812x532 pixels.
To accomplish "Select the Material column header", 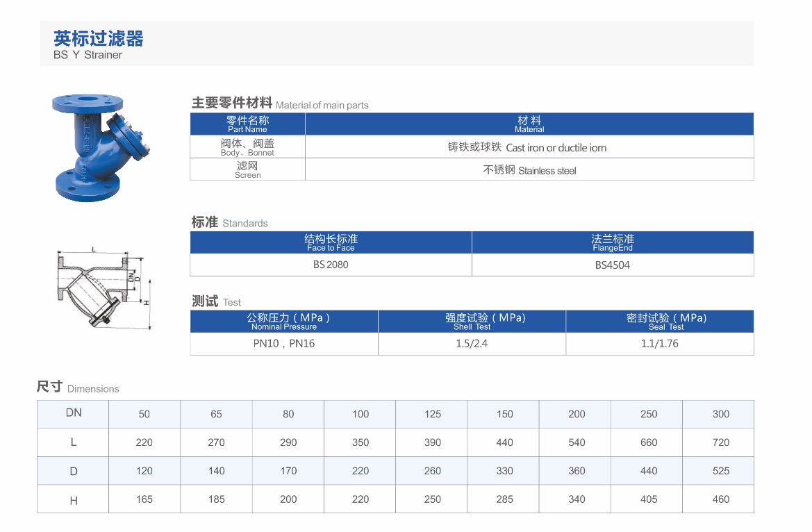I will pyautogui.click(x=529, y=124).
